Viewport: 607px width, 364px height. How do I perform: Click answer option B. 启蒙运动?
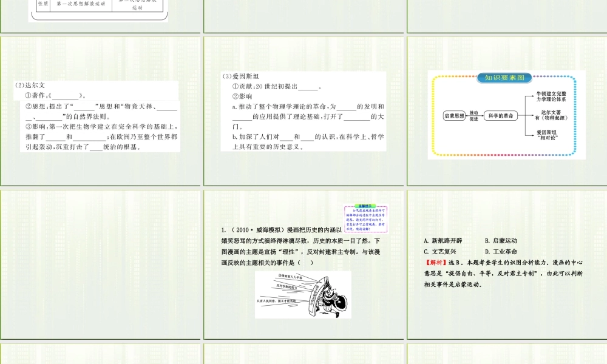(501, 241)
